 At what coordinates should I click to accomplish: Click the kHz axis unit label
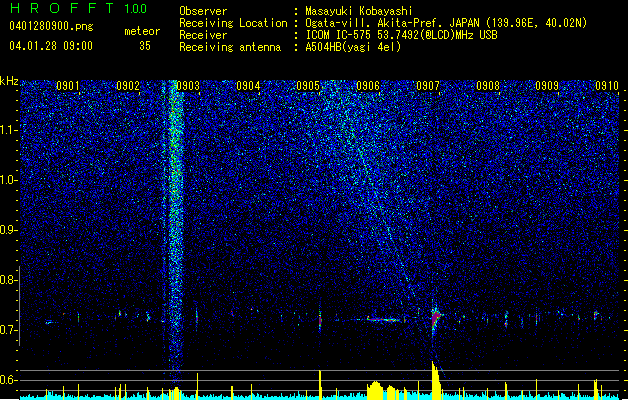(x=9, y=81)
